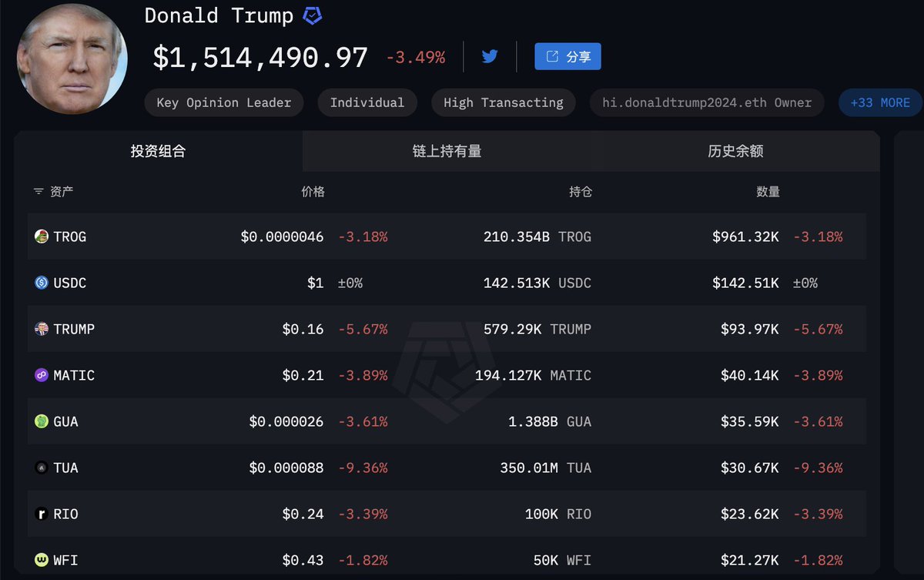The image size is (924, 580).
Task: Click the 1.388B GUA holdings cell
Action: (550, 421)
